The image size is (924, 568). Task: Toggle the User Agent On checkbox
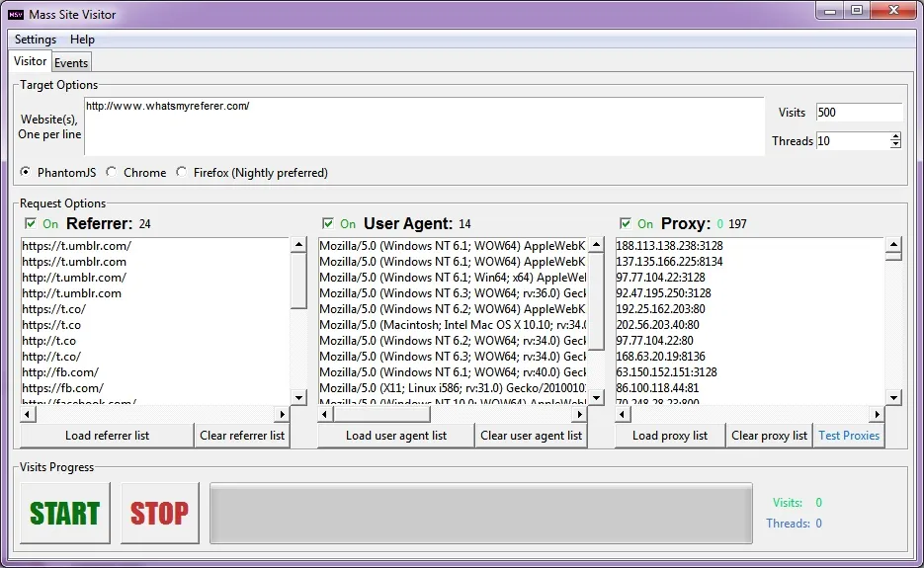(x=328, y=224)
